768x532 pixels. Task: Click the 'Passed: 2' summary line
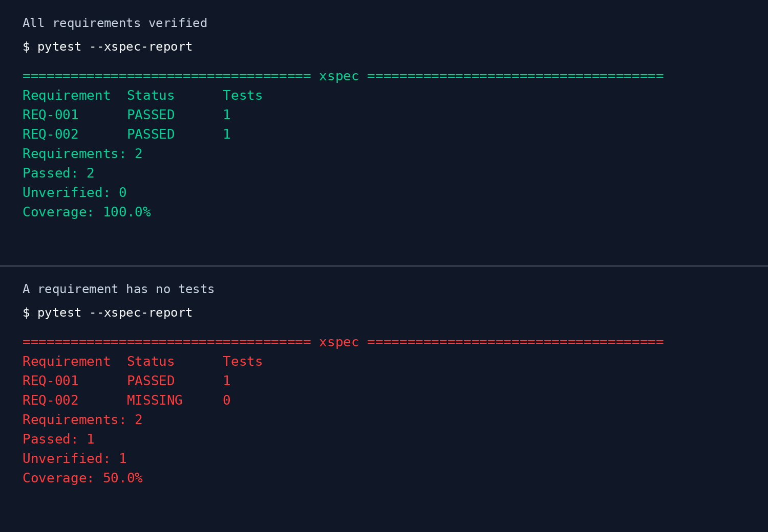58,173
